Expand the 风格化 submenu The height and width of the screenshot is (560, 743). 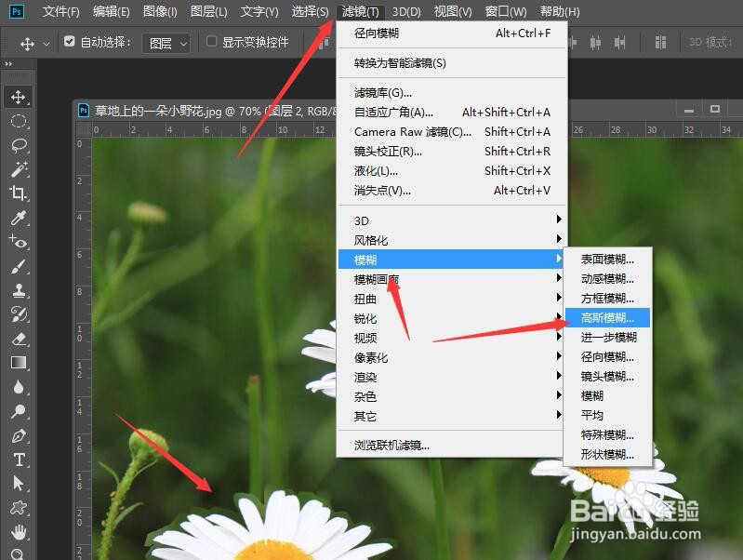click(x=452, y=240)
